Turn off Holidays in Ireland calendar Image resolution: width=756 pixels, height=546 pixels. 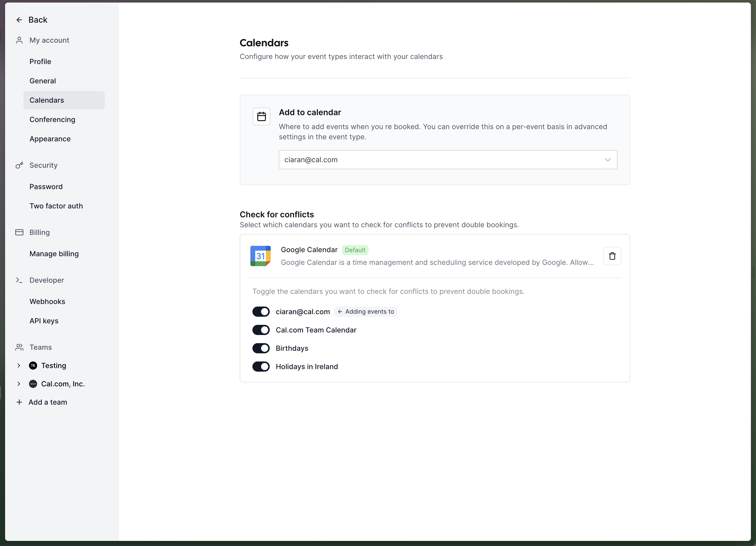[x=261, y=366]
